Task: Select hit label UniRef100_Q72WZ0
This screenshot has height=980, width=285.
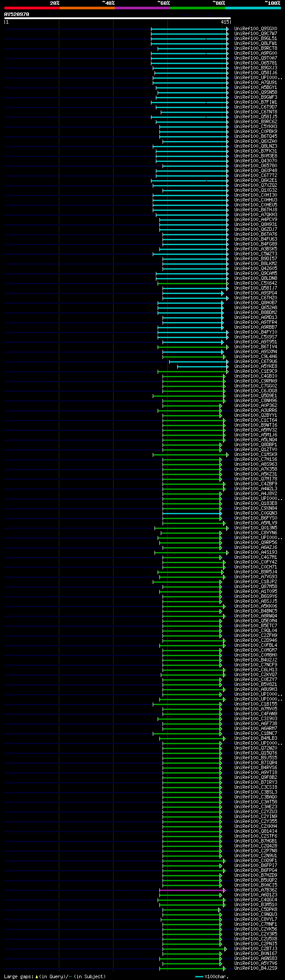Action: pyautogui.click(x=256, y=748)
